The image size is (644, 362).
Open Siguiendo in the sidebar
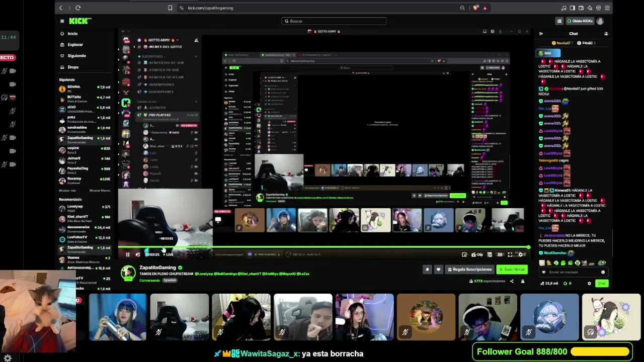76,56
